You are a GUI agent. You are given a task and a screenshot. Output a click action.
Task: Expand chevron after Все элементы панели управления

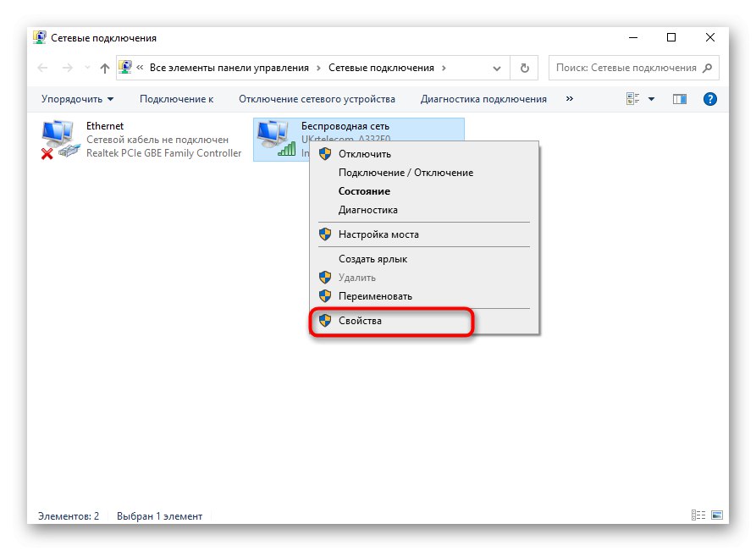pos(318,68)
